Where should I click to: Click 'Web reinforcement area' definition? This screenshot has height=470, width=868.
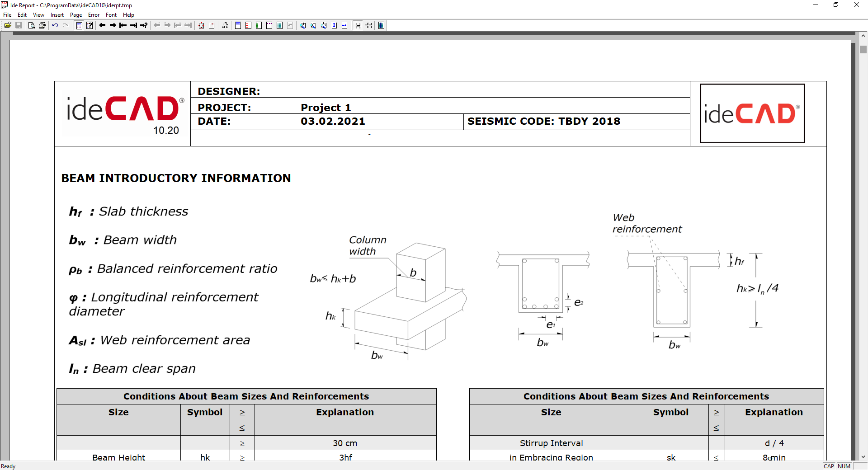tap(159, 340)
